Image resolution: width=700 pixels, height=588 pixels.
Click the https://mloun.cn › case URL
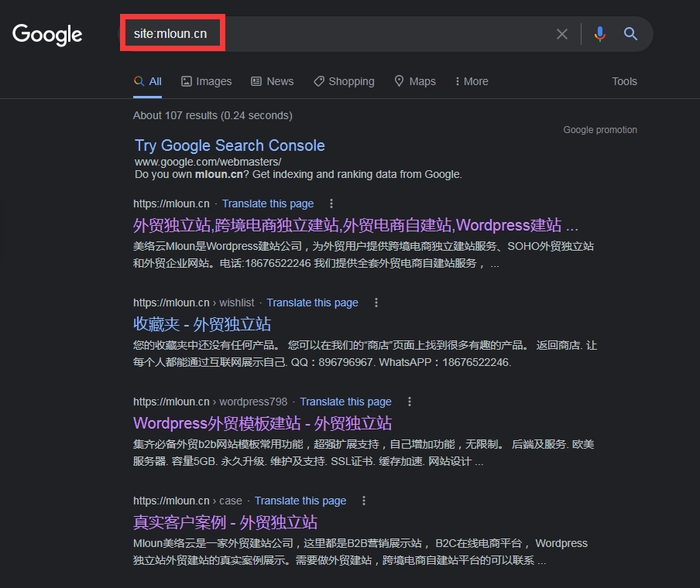coord(187,501)
